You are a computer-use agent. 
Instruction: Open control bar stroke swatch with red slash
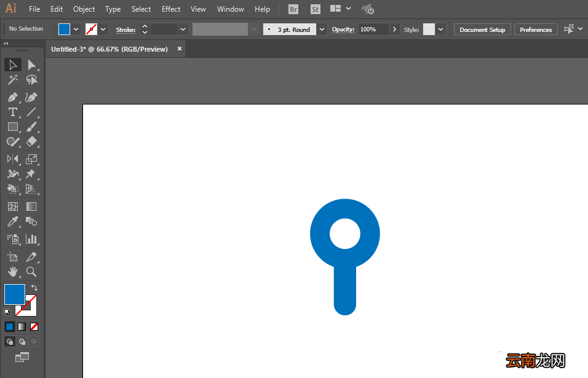(x=91, y=30)
